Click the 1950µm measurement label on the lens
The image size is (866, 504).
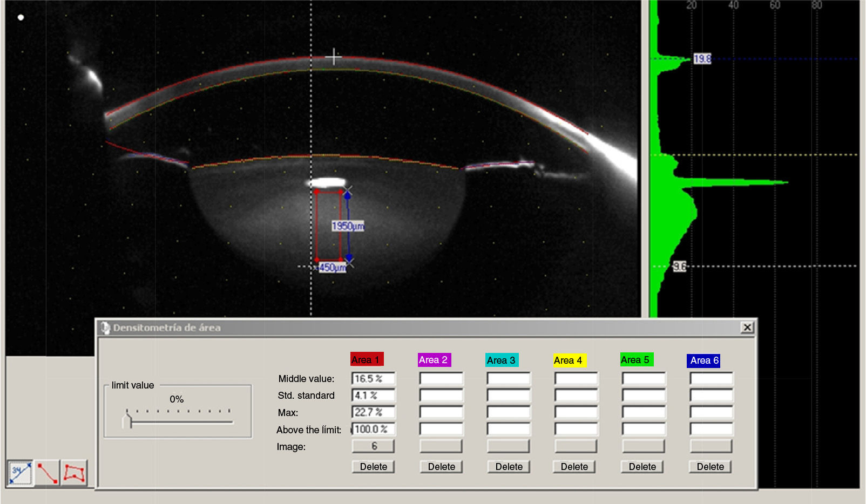348,226
